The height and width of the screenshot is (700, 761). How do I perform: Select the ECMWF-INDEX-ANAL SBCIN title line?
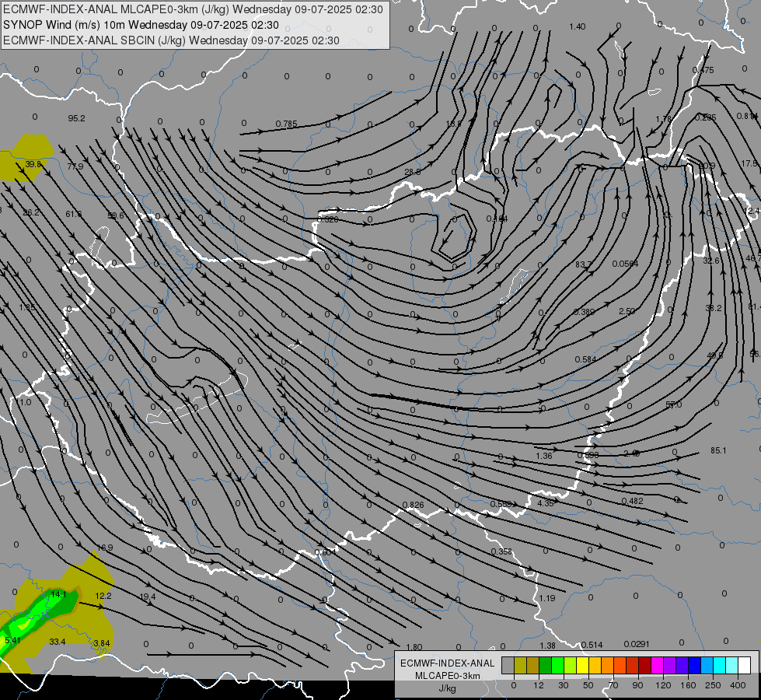click(171, 40)
